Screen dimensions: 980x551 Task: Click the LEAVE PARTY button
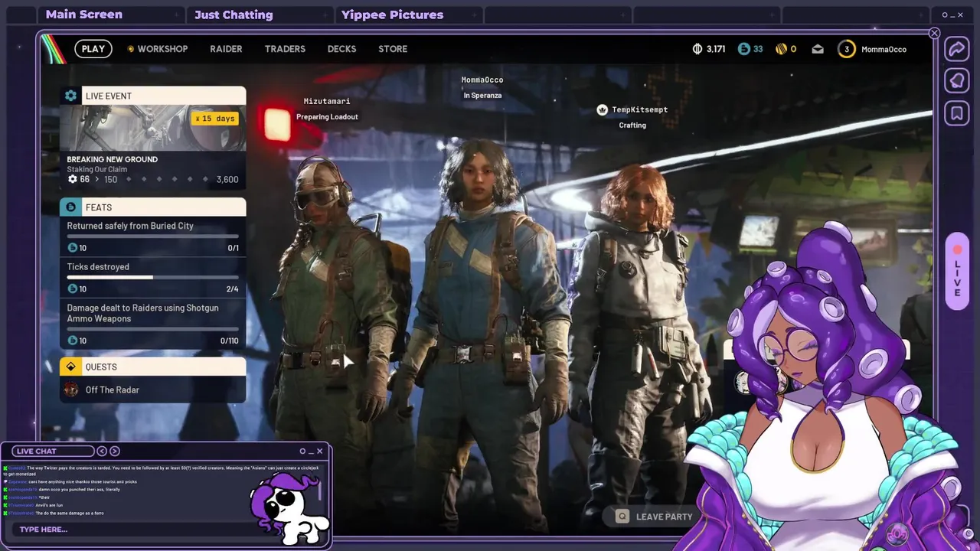pyautogui.click(x=655, y=517)
